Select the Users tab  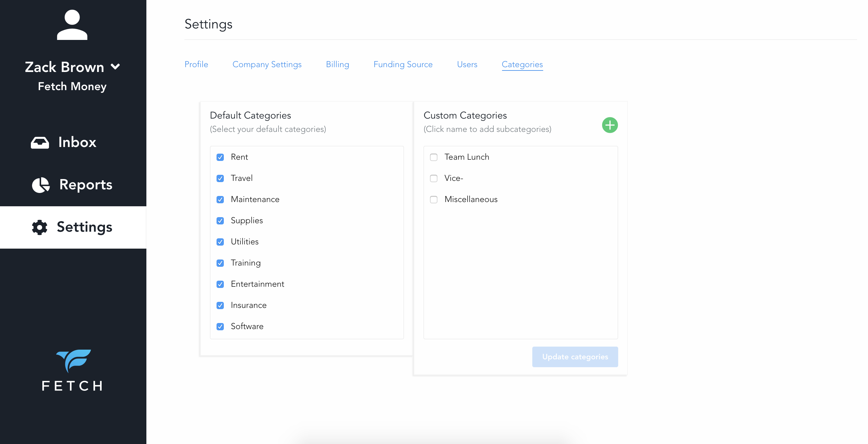pyautogui.click(x=467, y=64)
